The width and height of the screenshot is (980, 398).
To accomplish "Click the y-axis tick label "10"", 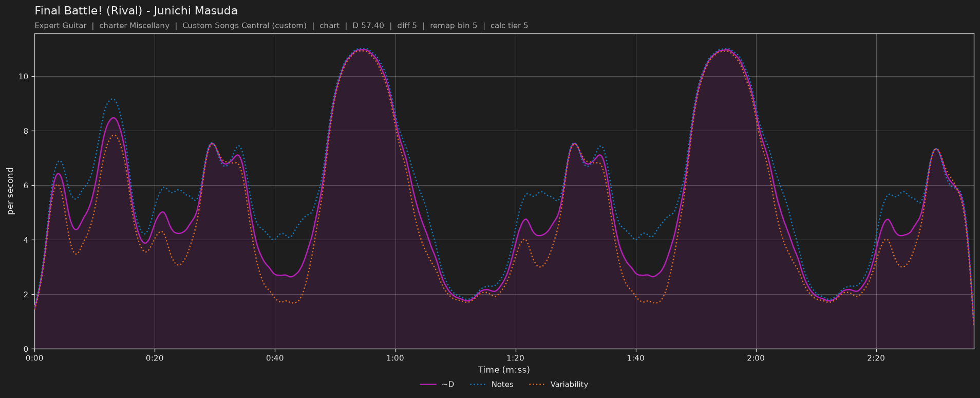I will (x=23, y=77).
